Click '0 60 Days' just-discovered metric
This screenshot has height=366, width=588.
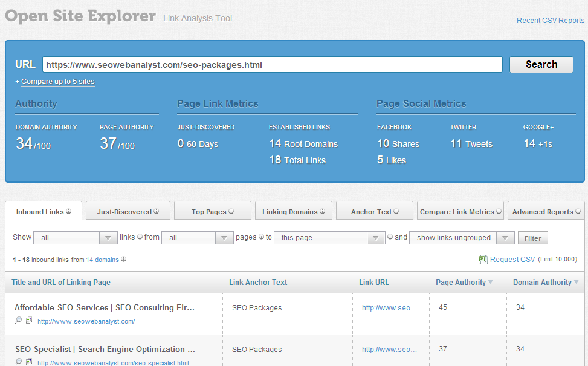click(198, 143)
